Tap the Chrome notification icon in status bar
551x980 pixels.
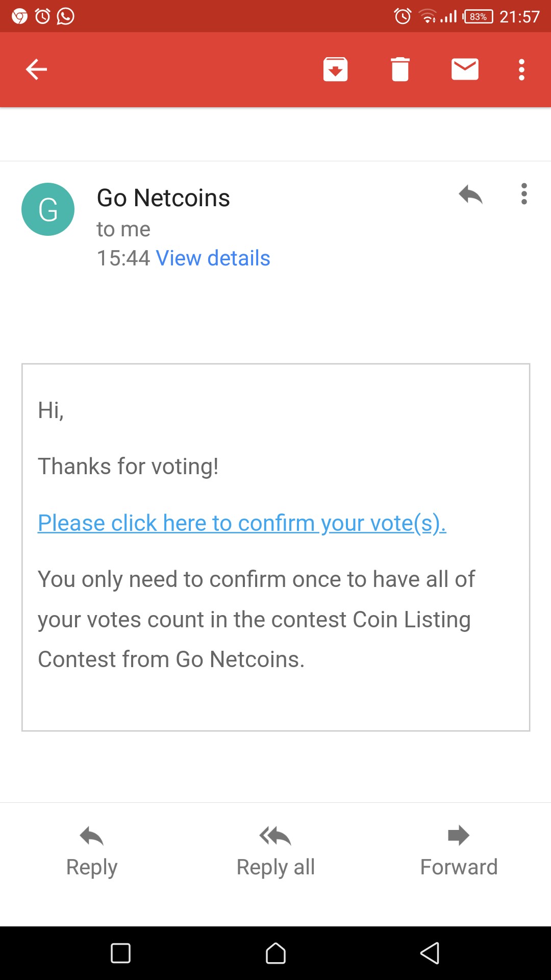[x=19, y=16]
